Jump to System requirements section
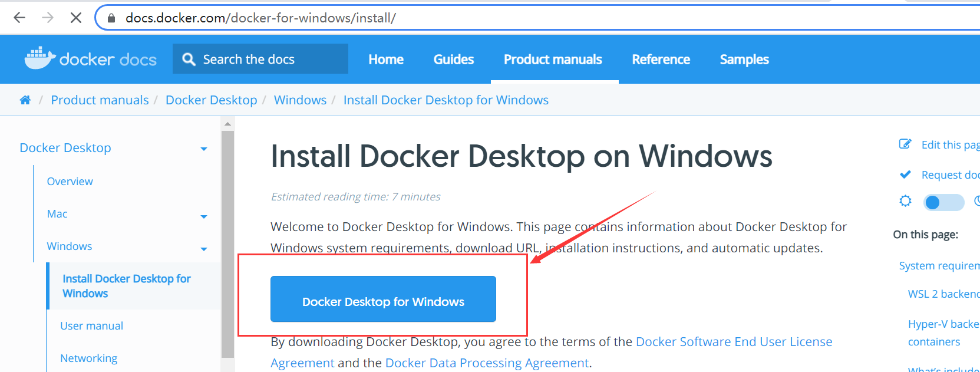Viewport: 980px width, 372px height. [939, 266]
